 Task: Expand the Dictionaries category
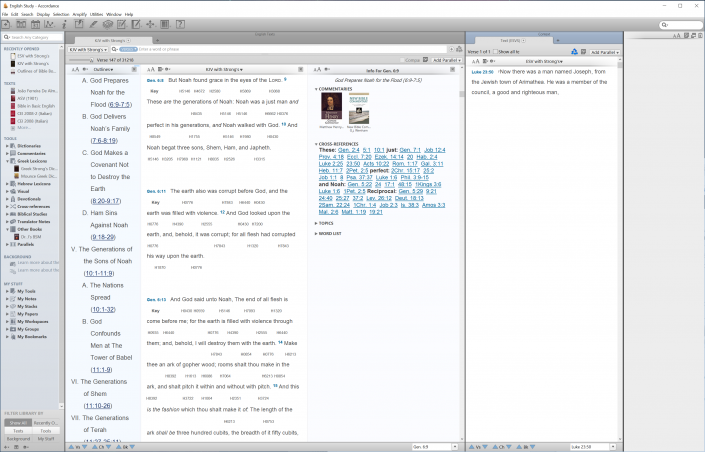(x=7, y=146)
